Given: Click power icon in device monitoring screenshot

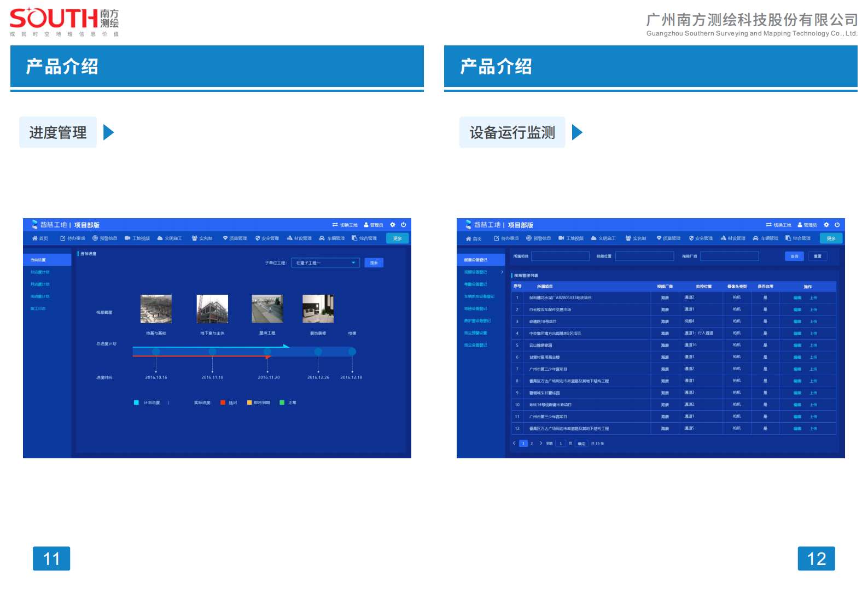Looking at the screenshot, I should coord(837,225).
